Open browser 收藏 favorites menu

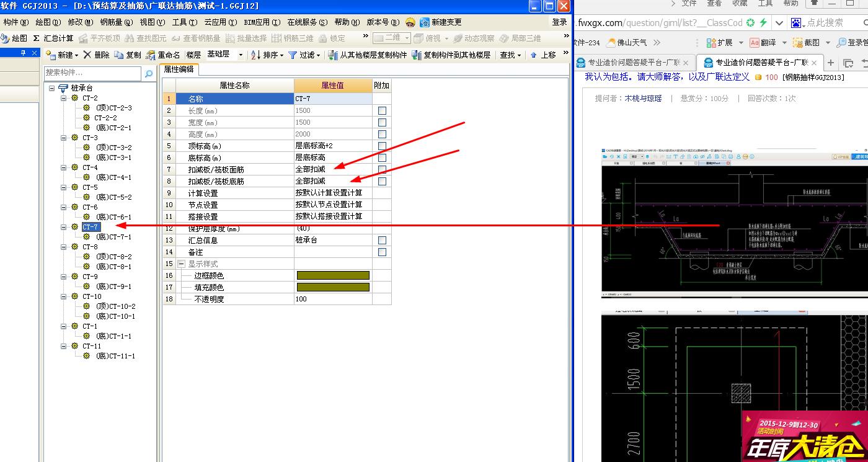pos(739,3)
